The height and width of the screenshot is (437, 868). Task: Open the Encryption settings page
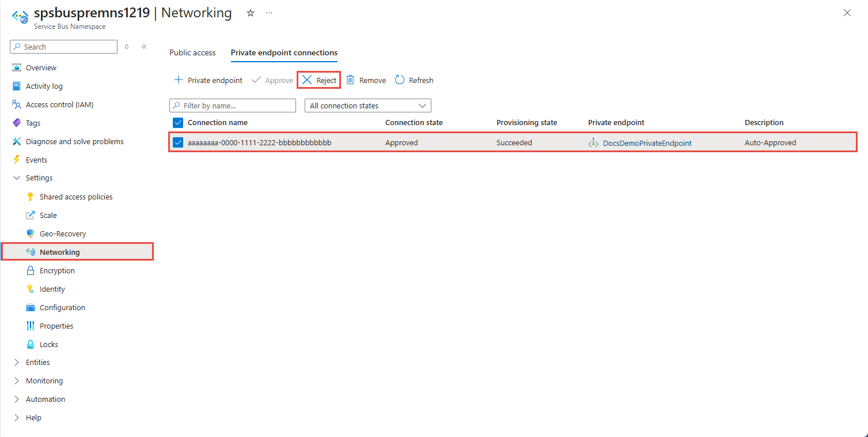57,270
